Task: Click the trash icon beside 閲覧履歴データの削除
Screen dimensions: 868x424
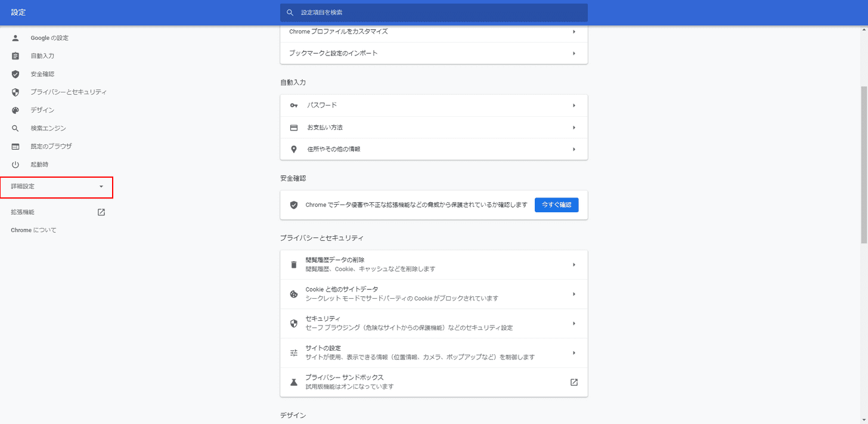Action: 294,265
